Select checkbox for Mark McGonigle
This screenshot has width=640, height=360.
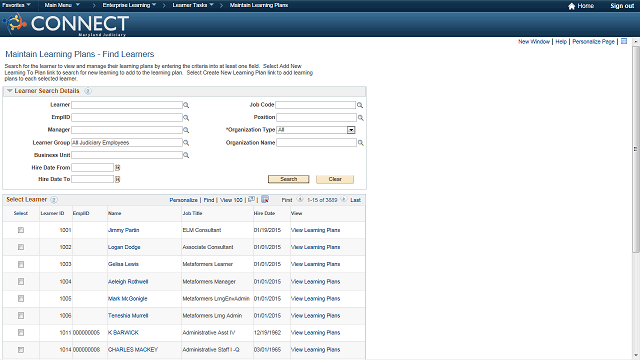[x=21, y=299]
